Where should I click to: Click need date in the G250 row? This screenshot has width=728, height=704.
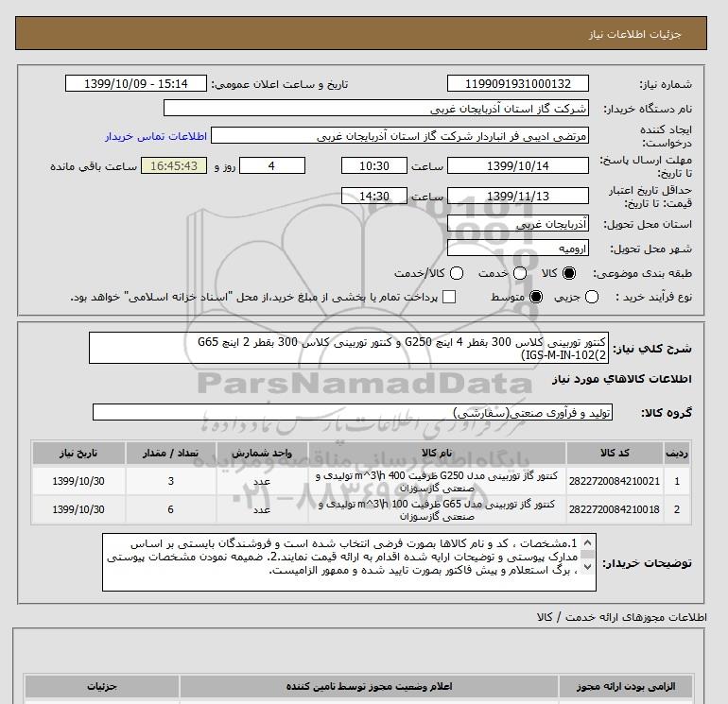(78, 481)
